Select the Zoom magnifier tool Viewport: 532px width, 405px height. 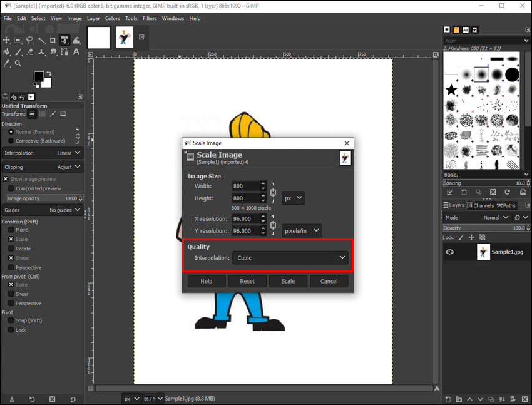coord(18,63)
